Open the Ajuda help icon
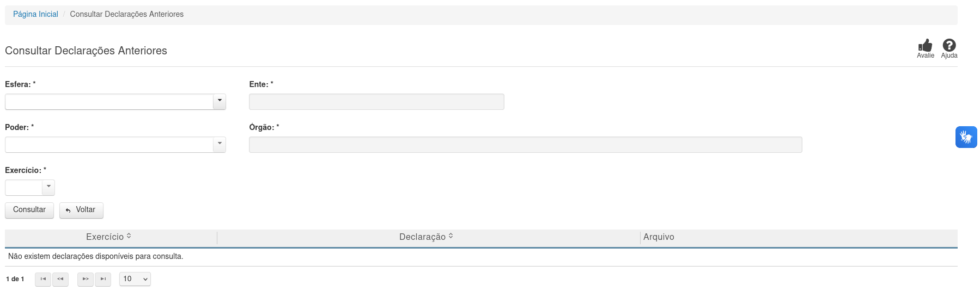The width and height of the screenshot is (980, 297). (x=949, y=46)
